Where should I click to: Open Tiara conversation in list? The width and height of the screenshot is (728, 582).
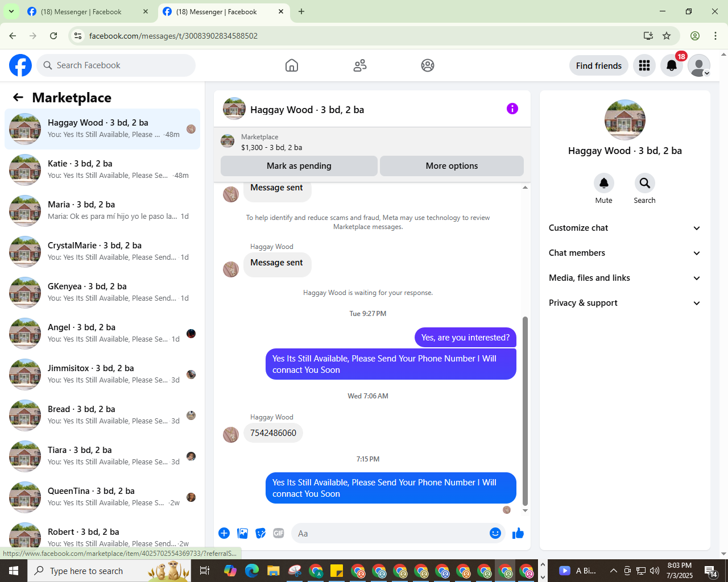102,456
